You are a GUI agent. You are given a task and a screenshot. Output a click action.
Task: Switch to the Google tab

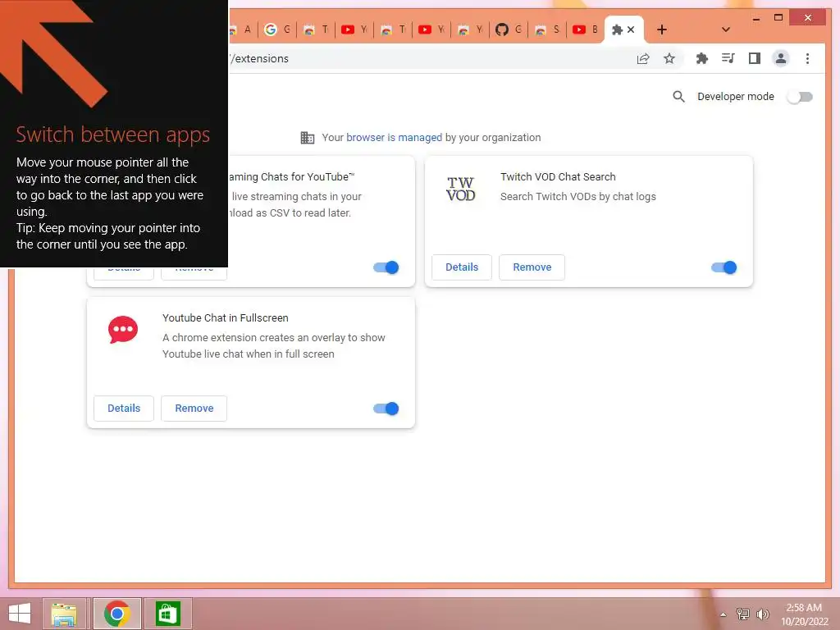click(x=277, y=30)
